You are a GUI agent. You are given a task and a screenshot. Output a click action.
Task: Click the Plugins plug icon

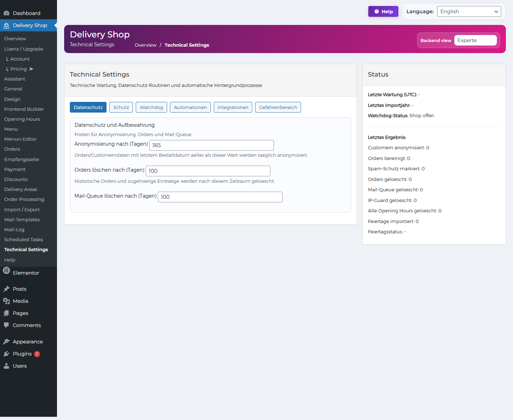(6, 354)
